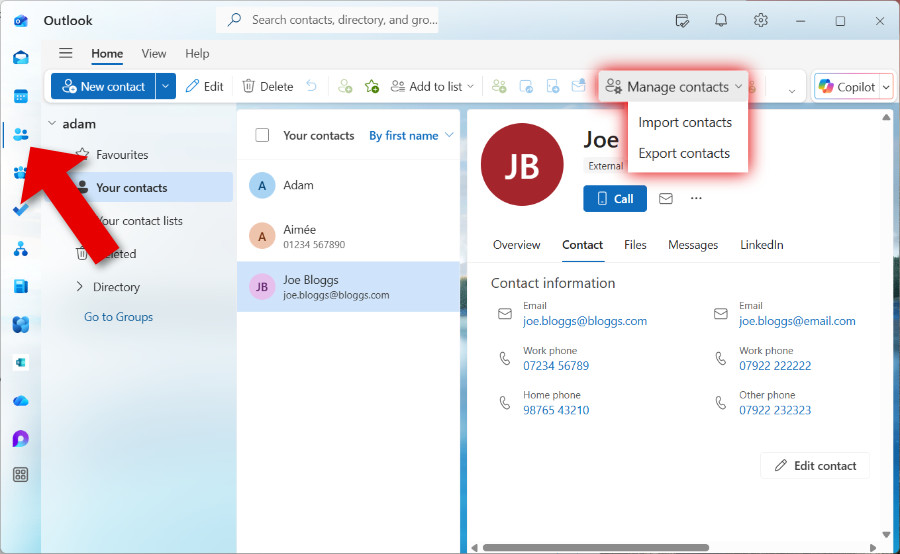Screen dimensions: 900x554
Task: Open Your contact lists folder
Action: pyautogui.click(x=139, y=220)
